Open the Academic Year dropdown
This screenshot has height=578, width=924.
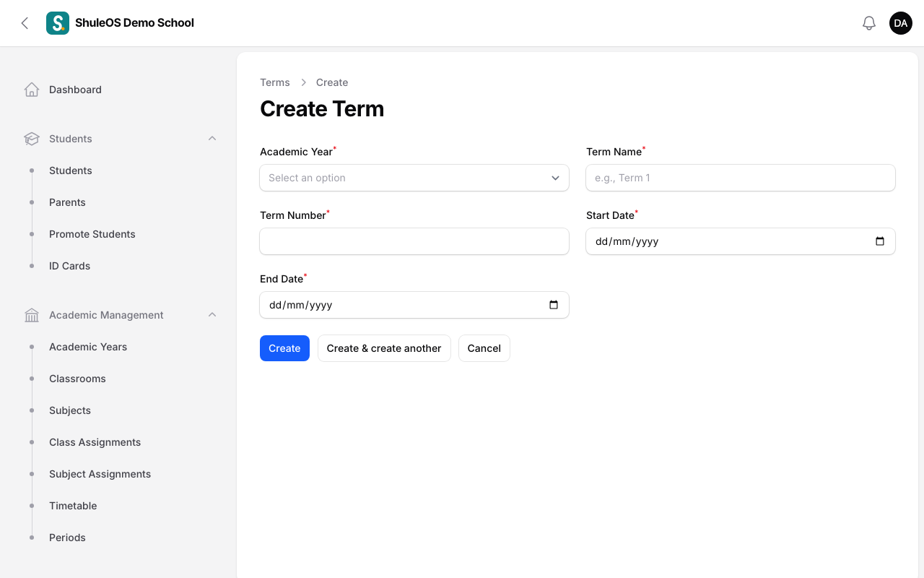pyautogui.click(x=414, y=178)
